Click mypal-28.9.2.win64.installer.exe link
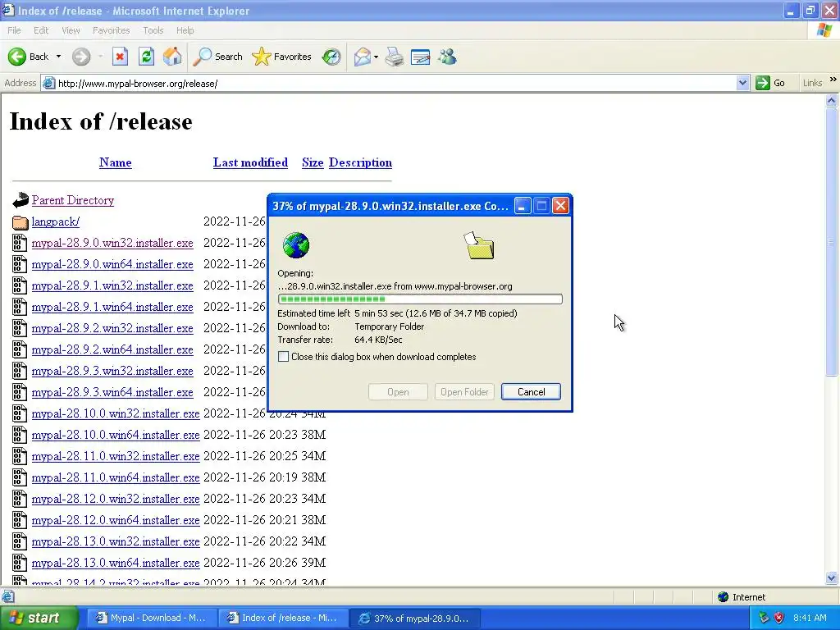Screen dimensions: 840x630 tap(112, 349)
